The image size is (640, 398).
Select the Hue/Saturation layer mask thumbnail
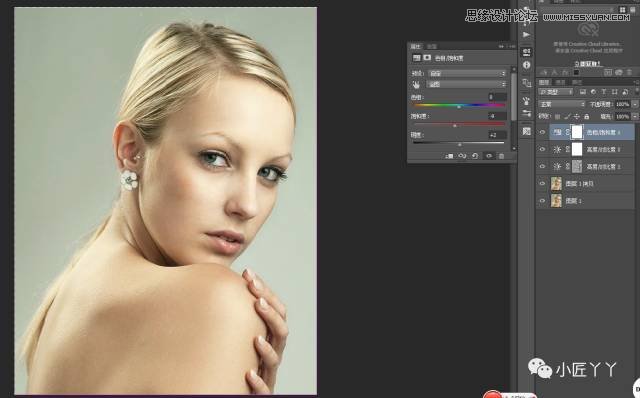(x=577, y=132)
